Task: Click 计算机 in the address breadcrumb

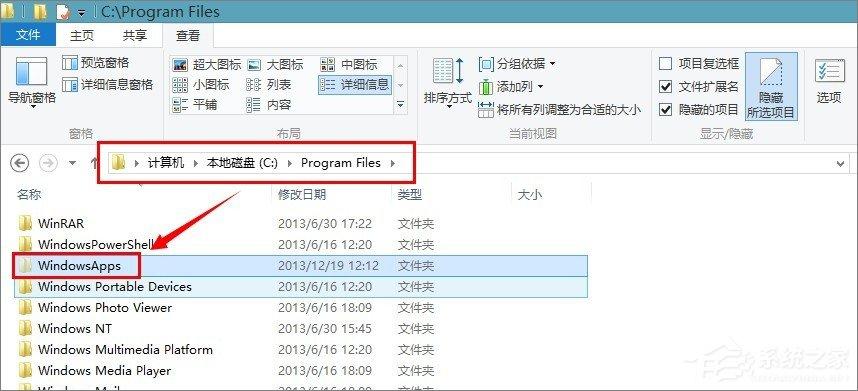Action: [166, 163]
